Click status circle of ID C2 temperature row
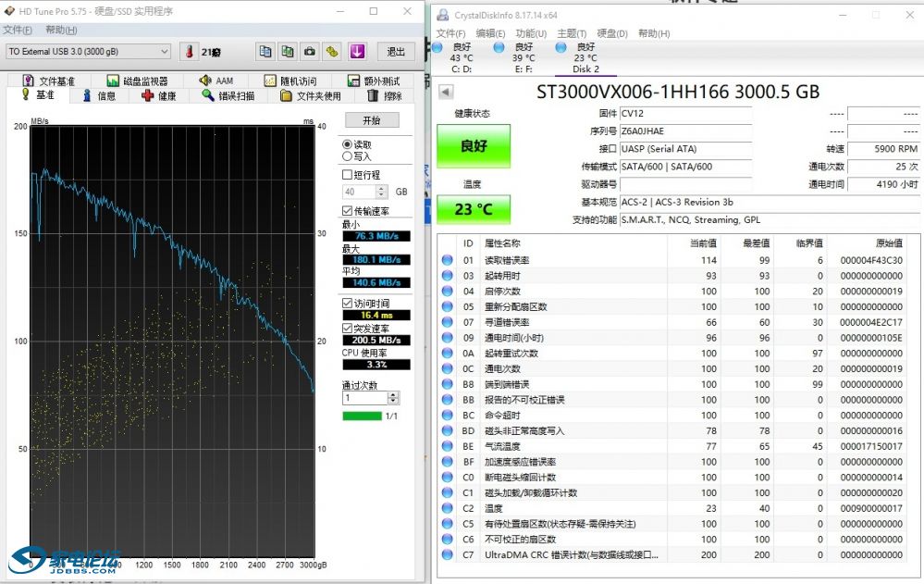Screen dimensions: 924x584 [x=448, y=508]
